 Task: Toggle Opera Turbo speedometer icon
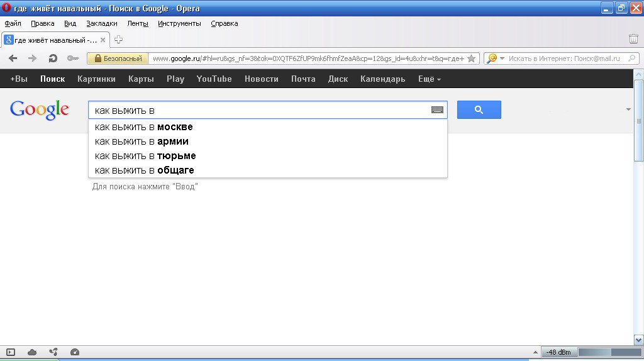[x=75, y=352]
